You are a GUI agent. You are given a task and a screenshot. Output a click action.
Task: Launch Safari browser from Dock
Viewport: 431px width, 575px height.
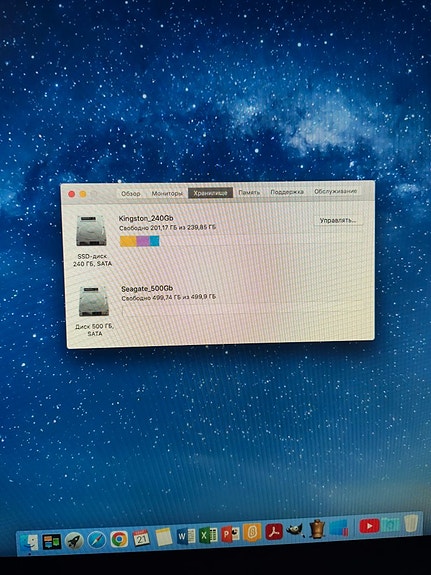click(x=96, y=540)
